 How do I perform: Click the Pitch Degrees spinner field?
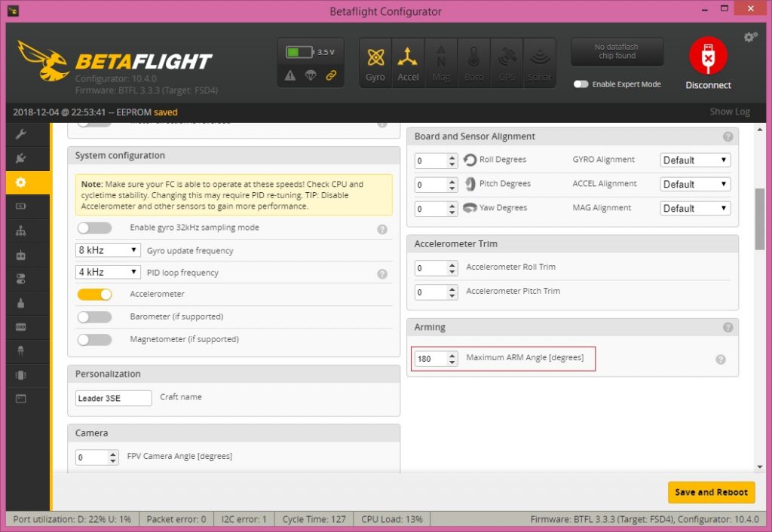pos(437,185)
